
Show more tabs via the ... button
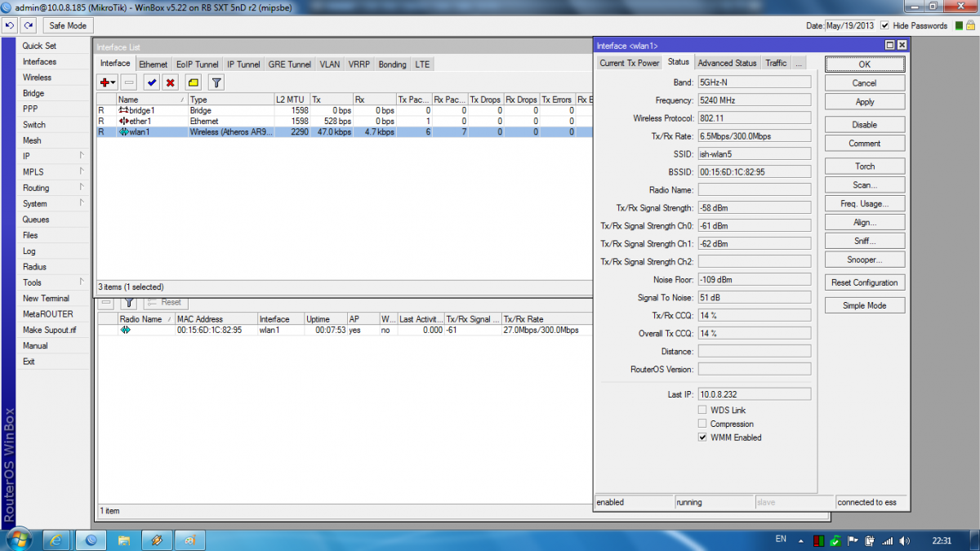point(799,63)
